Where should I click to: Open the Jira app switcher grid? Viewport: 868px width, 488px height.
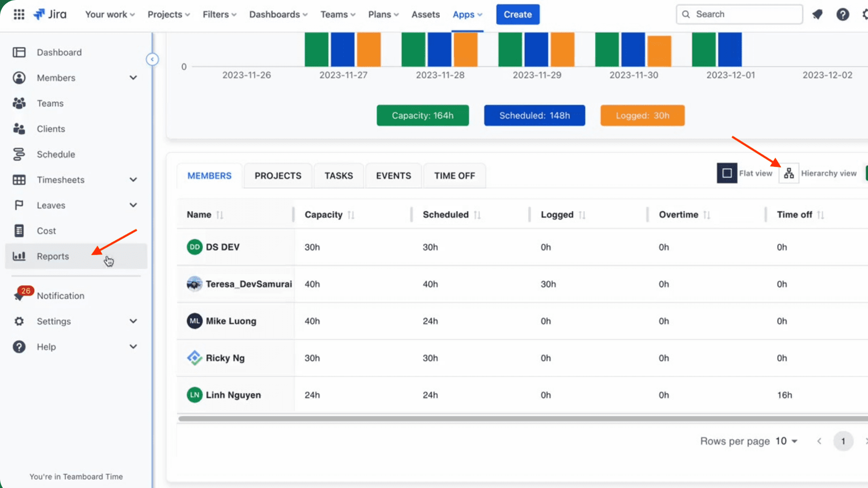point(19,14)
